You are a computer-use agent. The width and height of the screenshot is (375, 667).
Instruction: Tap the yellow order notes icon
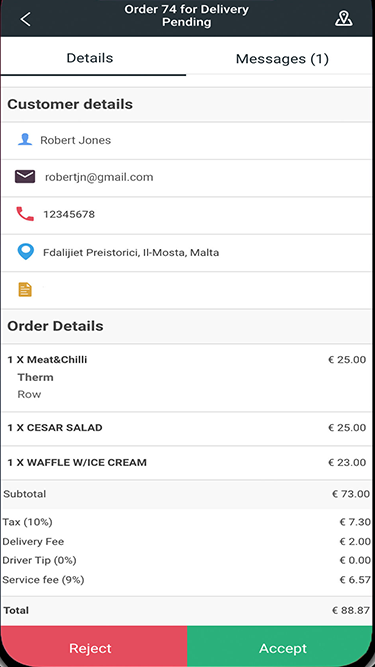pos(25,289)
